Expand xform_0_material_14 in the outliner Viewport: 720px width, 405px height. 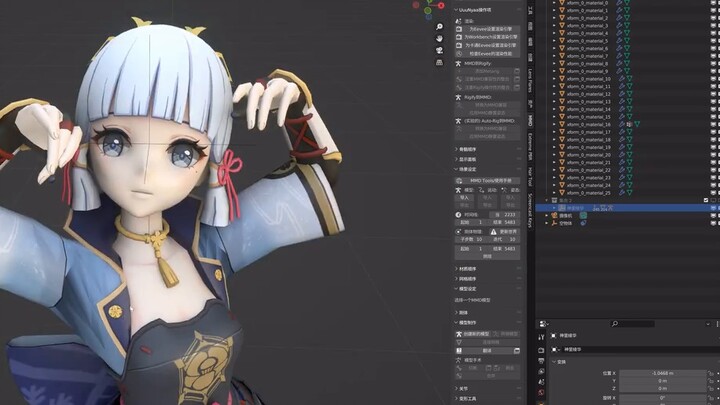[554, 109]
